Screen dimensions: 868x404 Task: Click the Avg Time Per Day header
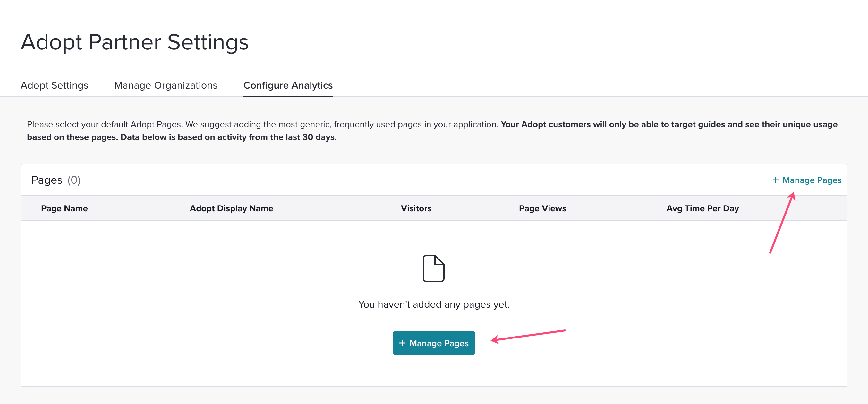click(702, 208)
